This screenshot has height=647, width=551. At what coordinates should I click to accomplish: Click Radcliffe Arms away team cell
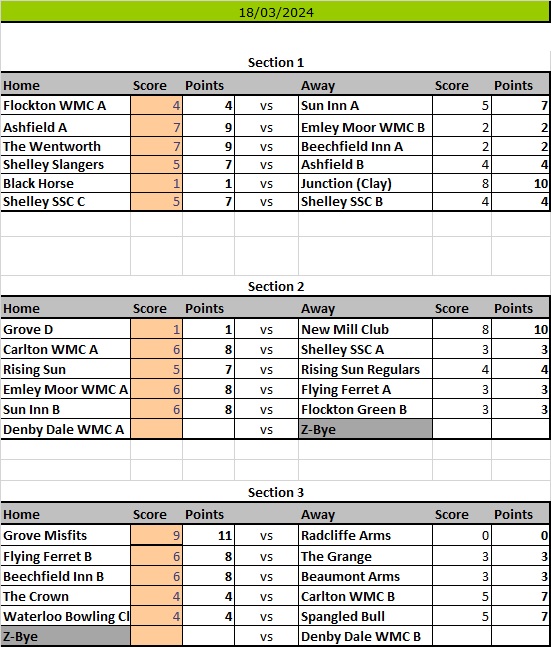pyautogui.click(x=365, y=535)
